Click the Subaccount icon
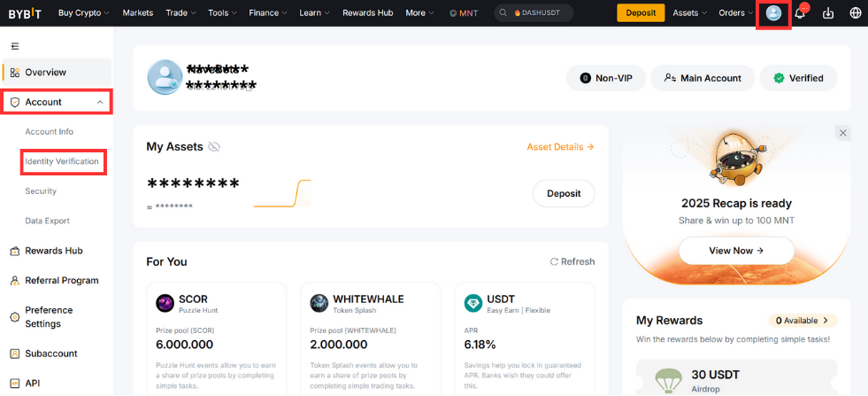Screen dimensions: 868x396 (x=15, y=353)
